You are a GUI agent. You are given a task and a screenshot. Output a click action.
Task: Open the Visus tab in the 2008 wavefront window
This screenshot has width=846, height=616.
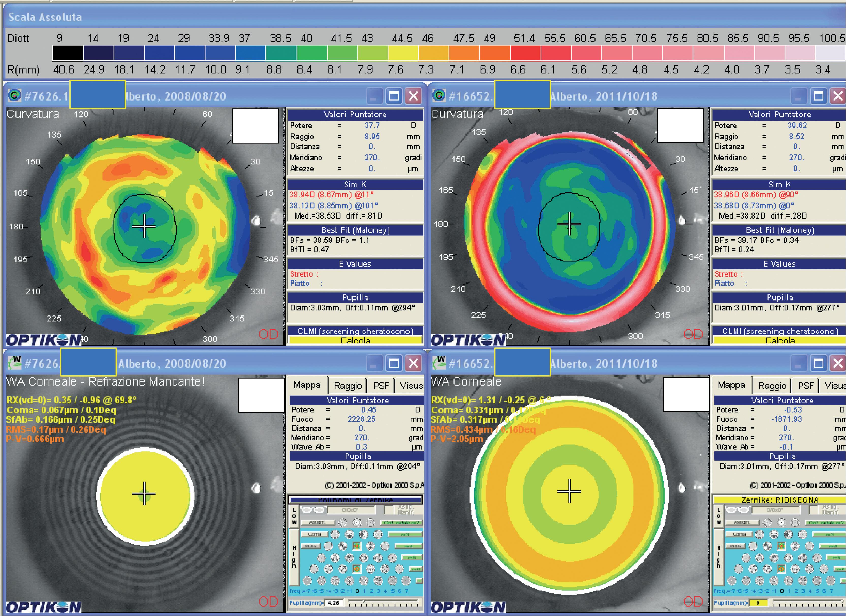click(411, 386)
